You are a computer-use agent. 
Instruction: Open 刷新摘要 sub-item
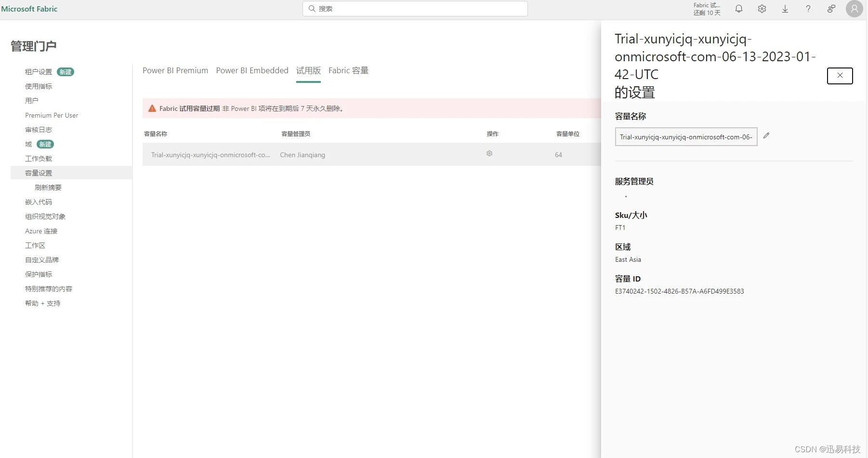(48, 188)
